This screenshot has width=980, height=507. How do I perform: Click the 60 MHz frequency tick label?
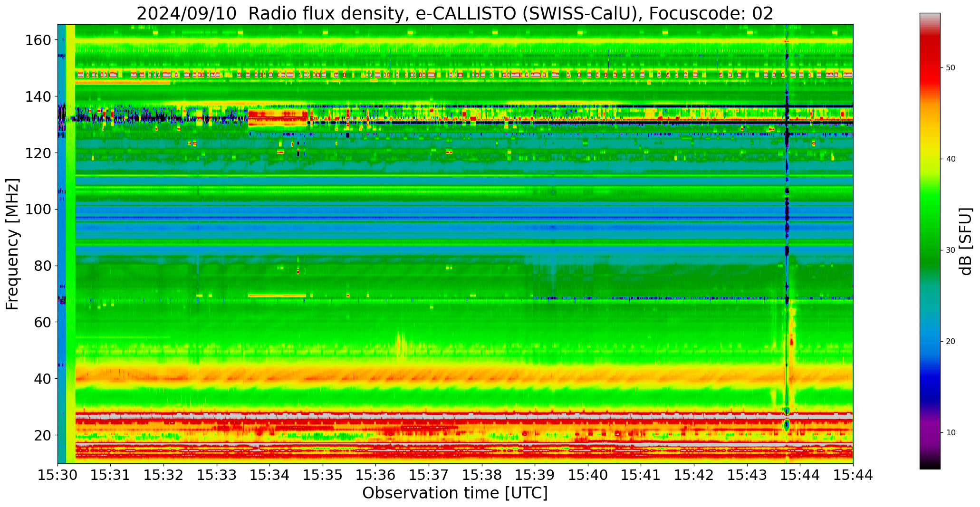pos(43,322)
